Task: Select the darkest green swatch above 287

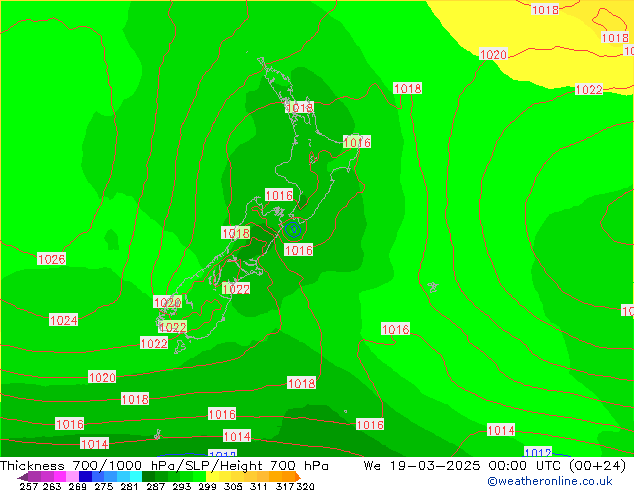Action: click(x=148, y=476)
